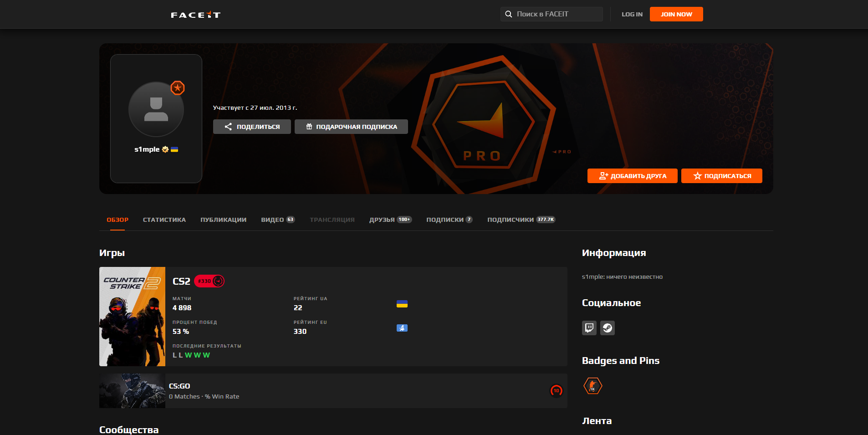
Task: Click the Ukraine flag beside s1mple nickname
Action: pos(174,149)
